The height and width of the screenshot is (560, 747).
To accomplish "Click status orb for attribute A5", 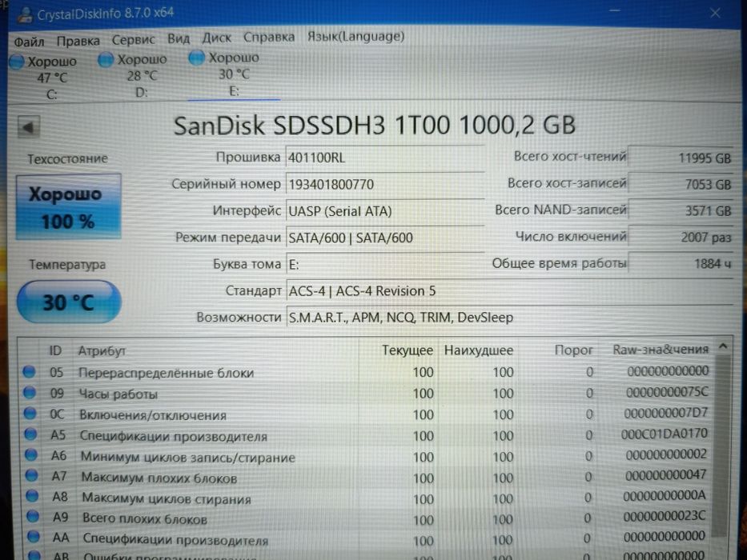I will (31, 434).
